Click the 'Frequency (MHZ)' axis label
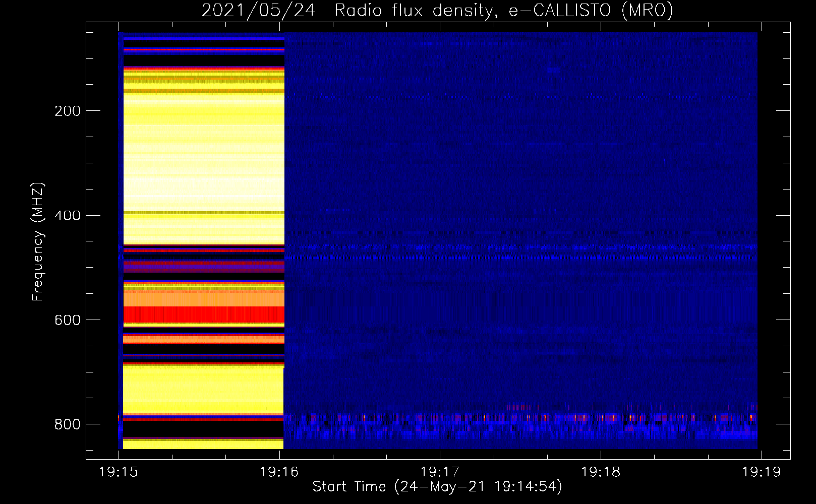Image resolution: width=816 pixels, height=504 pixels. tap(38, 242)
